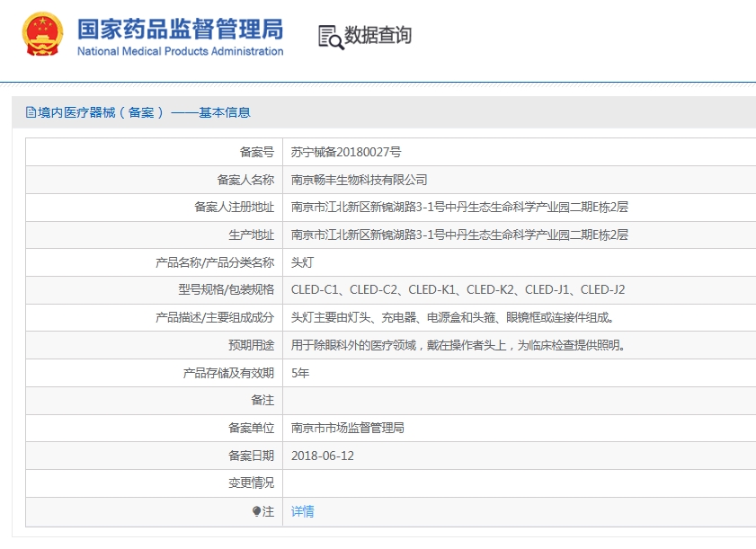
Task: Open the 详情 link
Action: tap(301, 510)
